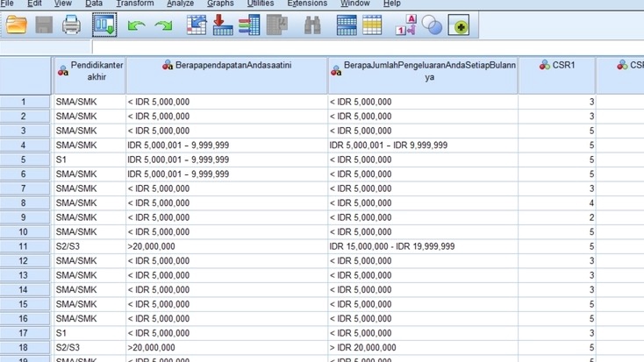Screen dimensions: 644x362
Task: Open the Analyze menu
Action: pos(181,4)
